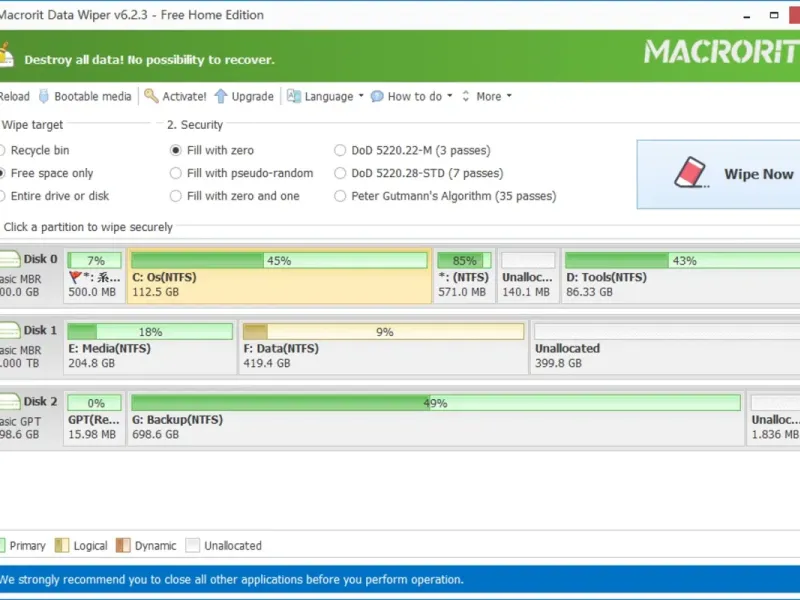Click the Activate key icon
Image resolution: width=800 pixels, height=600 pixels.
[x=151, y=96]
